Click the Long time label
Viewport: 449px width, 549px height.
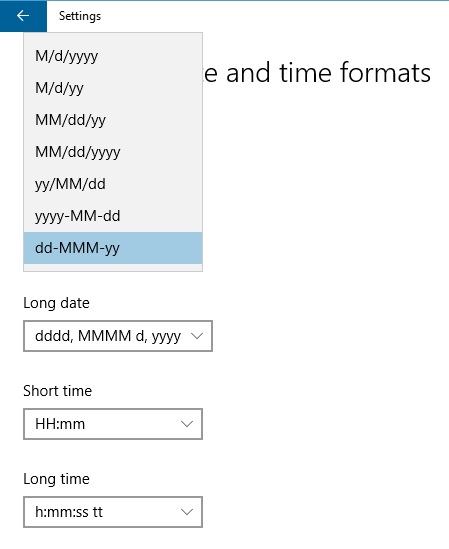(56, 479)
